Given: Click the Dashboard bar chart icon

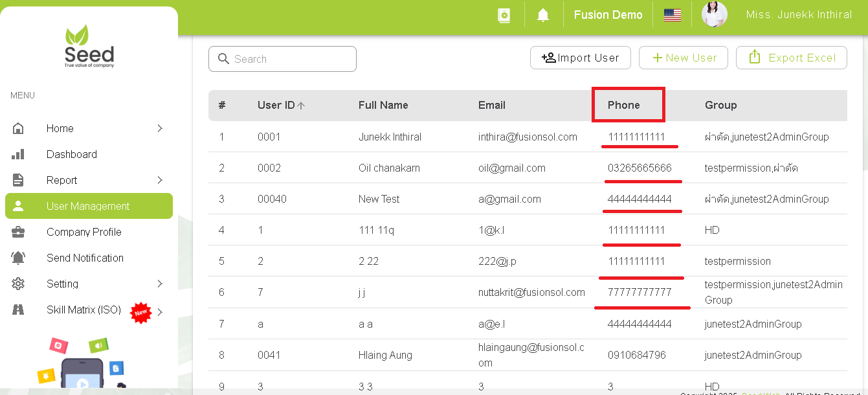Looking at the screenshot, I should (x=19, y=154).
